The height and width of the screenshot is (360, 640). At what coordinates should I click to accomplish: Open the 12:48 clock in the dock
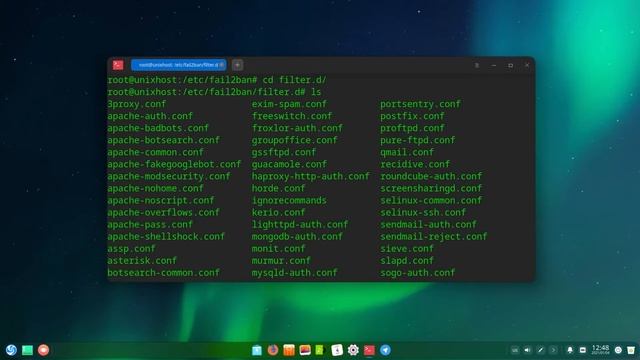[x=600, y=349]
